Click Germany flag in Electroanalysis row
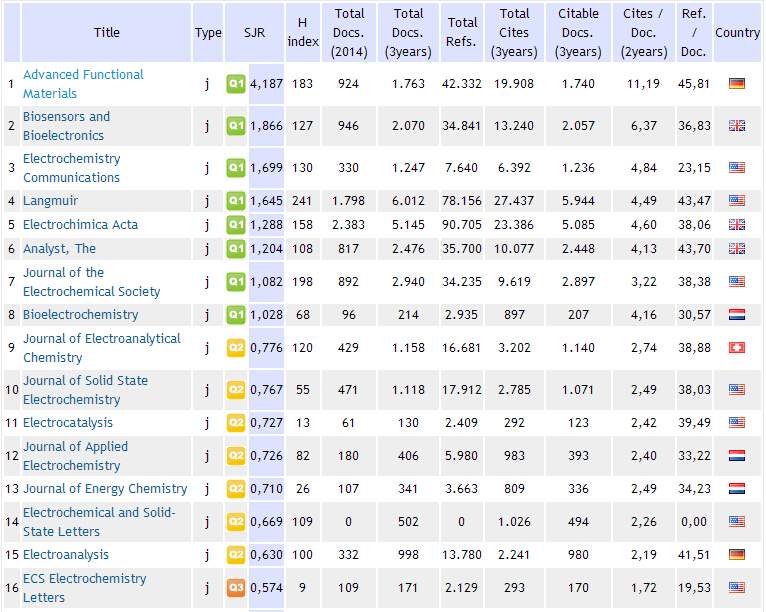Viewport: 766px width, 612px height. coord(737,554)
